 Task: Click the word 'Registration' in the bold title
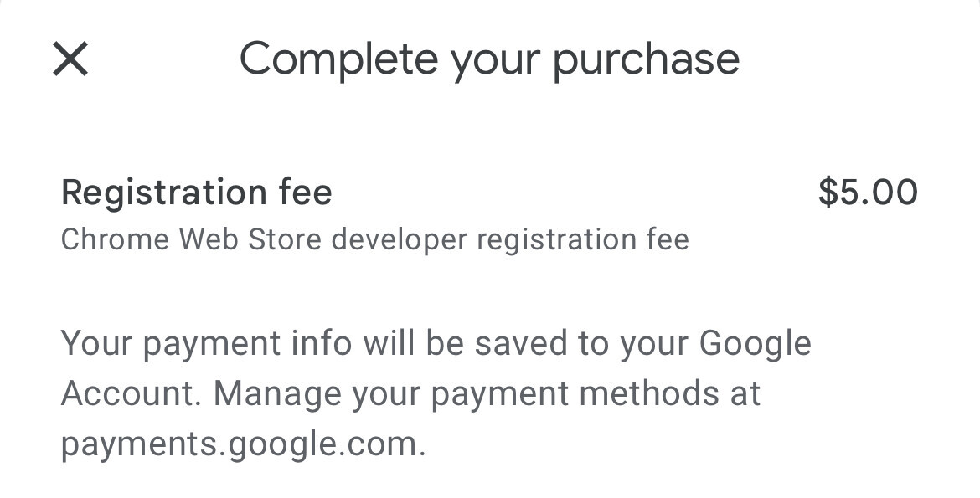coord(163,193)
